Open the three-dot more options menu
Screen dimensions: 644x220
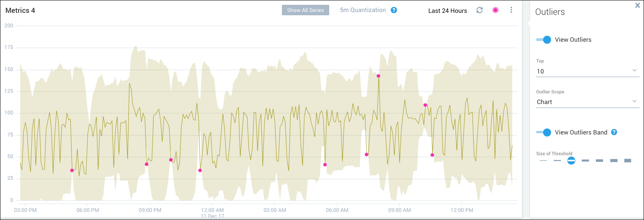(511, 10)
